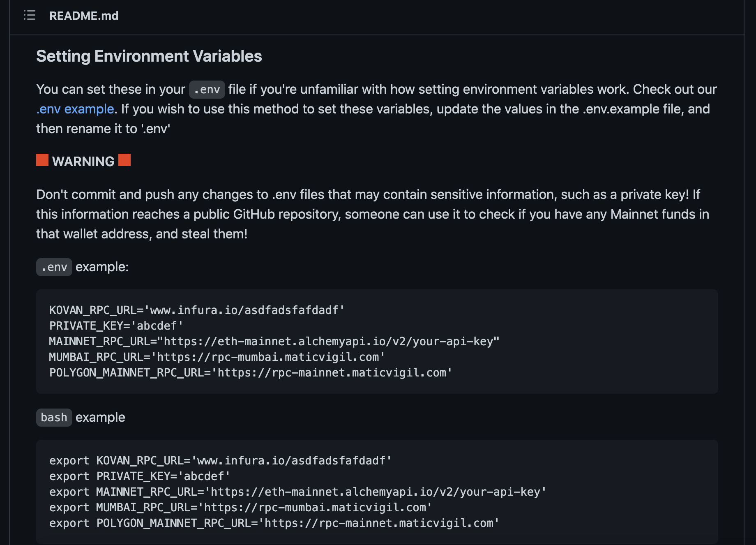Screen dimensions: 756x545
Task: Click MUMBAI_RPC_URL line in .env code block
Action: point(217,357)
